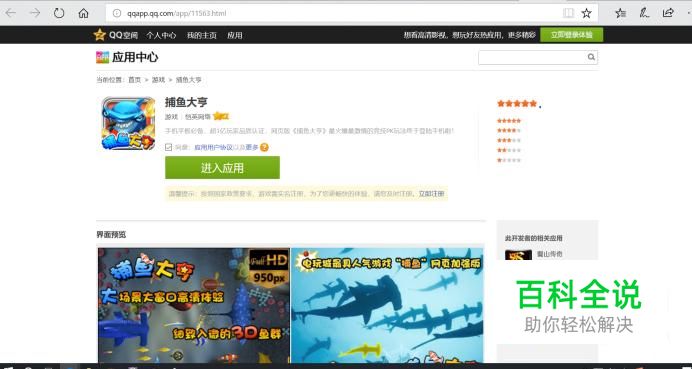
Task: Click the gold badge beside the developer name
Action: (221, 117)
